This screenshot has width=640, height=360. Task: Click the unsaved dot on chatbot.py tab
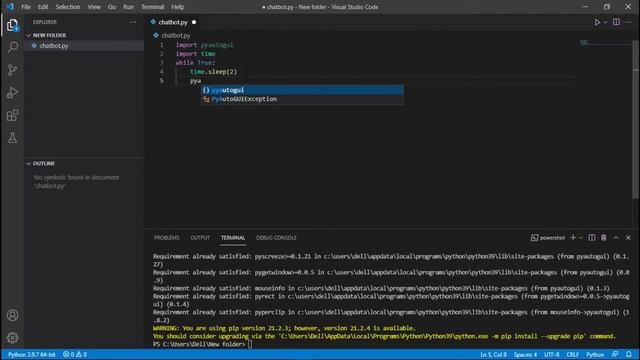(194, 22)
